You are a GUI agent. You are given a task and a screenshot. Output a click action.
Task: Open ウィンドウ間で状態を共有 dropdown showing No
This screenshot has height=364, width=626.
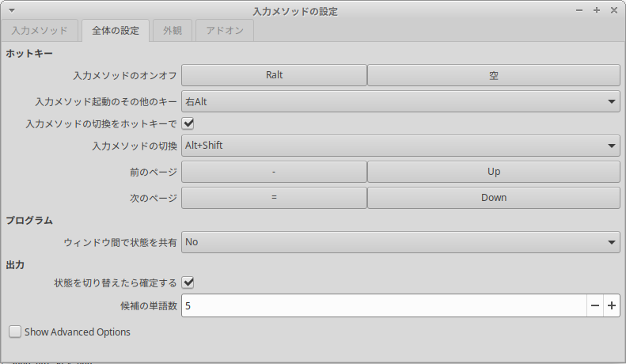[x=400, y=242]
